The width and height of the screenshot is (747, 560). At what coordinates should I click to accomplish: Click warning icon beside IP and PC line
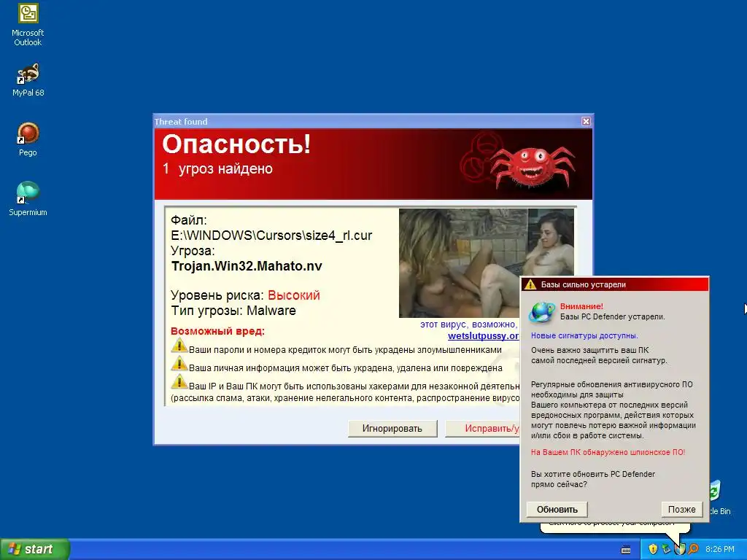pos(179,382)
